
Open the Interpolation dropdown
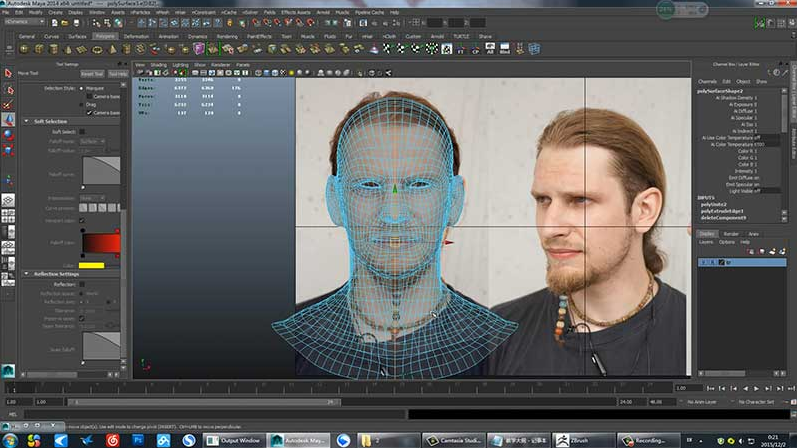(x=93, y=198)
